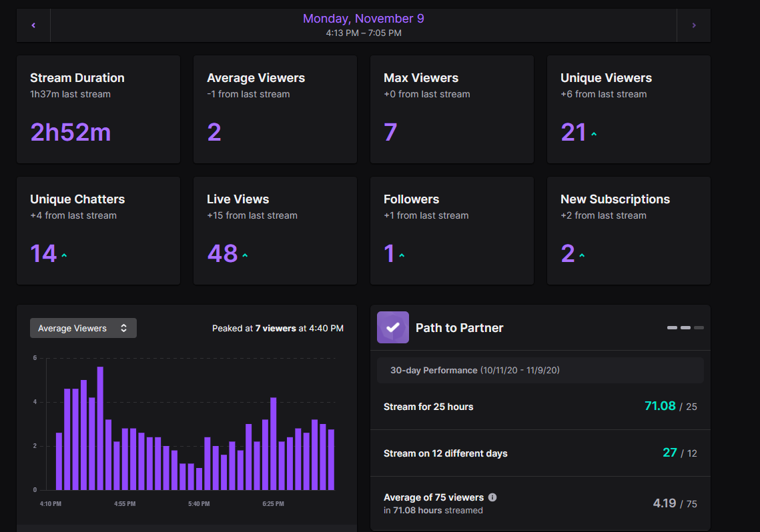Image resolution: width=760 pixels, height=532 pixels.
Task: Select the Average of 75 viewers goal text
Action: [434, 497]
